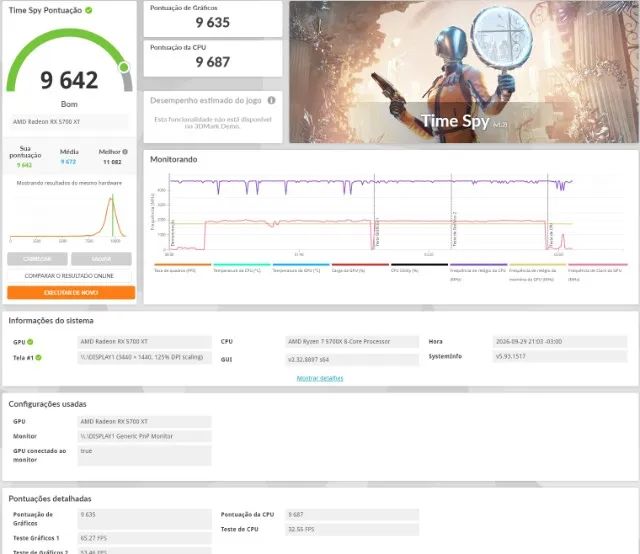Click the SystemInfo version v5.93.1517

click(x=560, y=356)
